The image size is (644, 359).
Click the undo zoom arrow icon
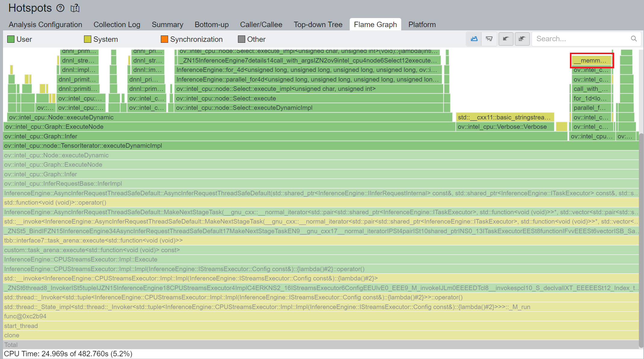point(506,39)
